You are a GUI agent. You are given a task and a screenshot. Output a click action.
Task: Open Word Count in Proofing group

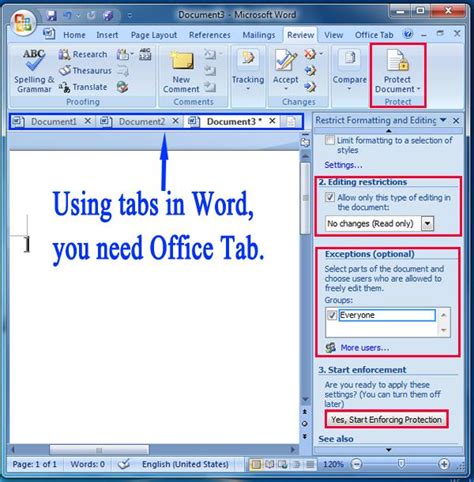point(145,54)
